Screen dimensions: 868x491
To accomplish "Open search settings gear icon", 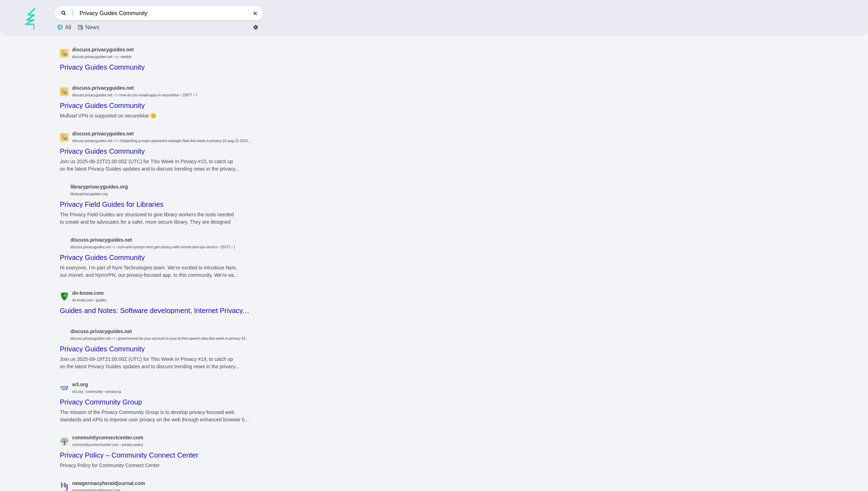I will coord(256,27).
